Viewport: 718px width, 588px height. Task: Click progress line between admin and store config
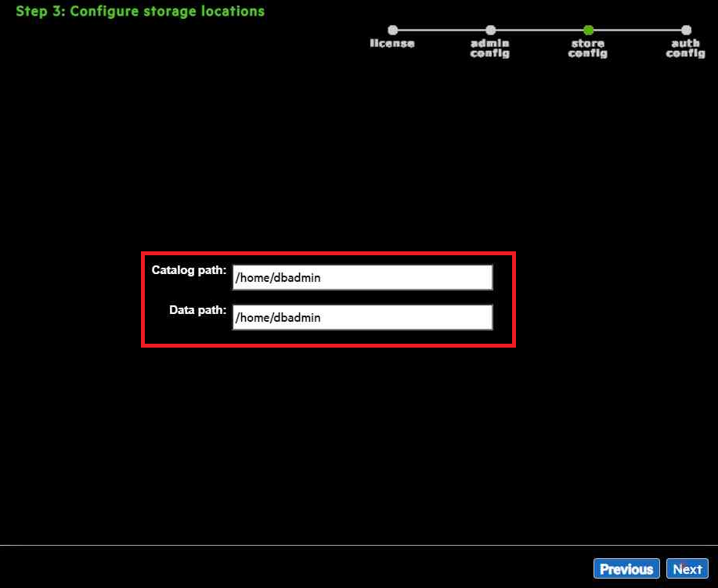pos(539,31)
